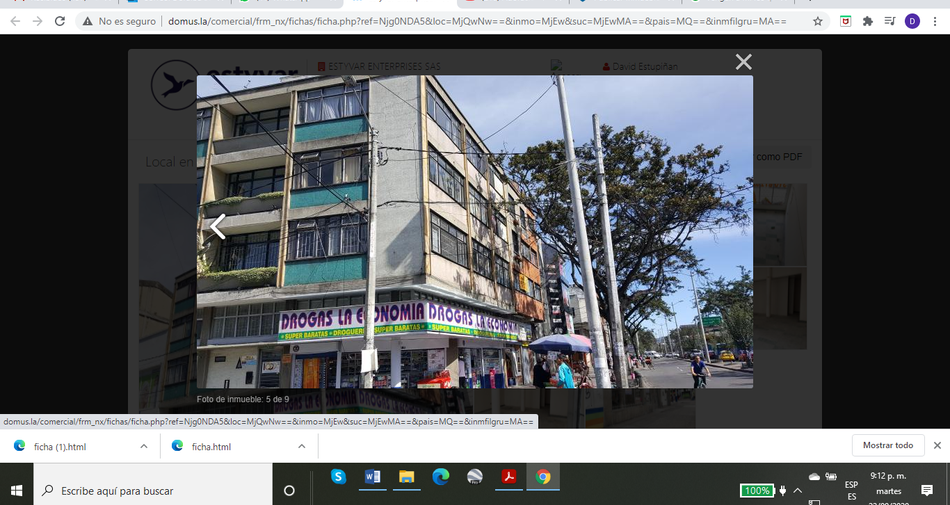Open Adobe Acrobat from the taskbar
950x505 pixels.
pyautogui.click(x=509, y=477)
